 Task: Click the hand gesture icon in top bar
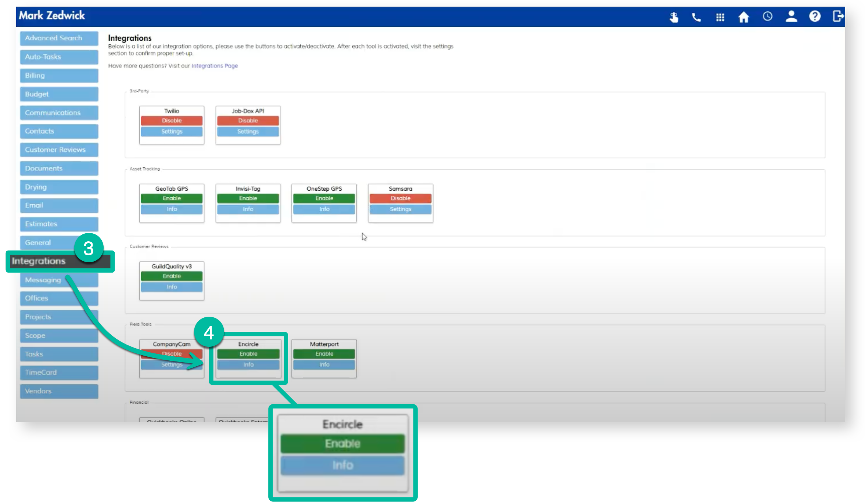point(674,16)
